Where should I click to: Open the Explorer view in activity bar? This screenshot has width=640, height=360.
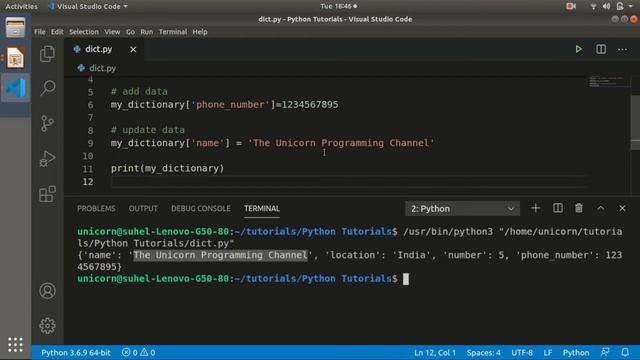click(47, 53)
